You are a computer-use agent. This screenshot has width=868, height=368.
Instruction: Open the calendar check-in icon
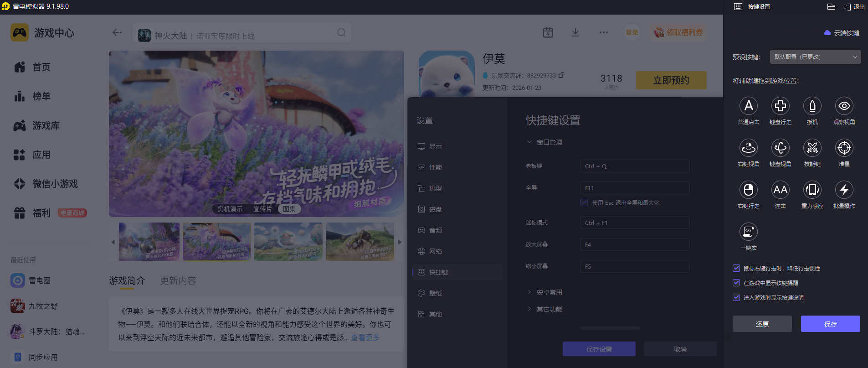(x=548, y=32)
